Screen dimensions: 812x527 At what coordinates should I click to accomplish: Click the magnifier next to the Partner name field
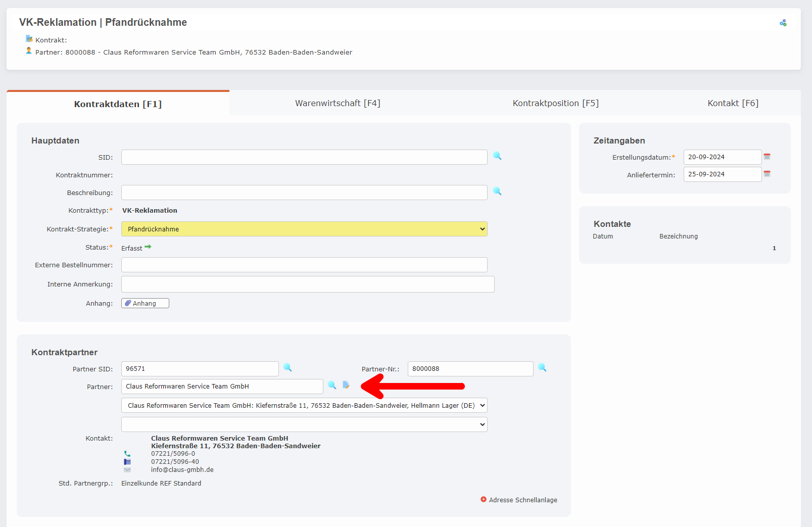click(332, 386)
